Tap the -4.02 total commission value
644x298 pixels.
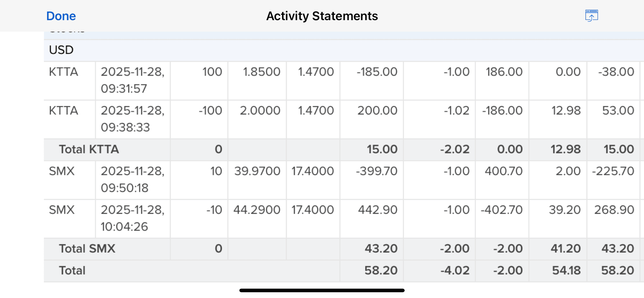coord(455,271)
